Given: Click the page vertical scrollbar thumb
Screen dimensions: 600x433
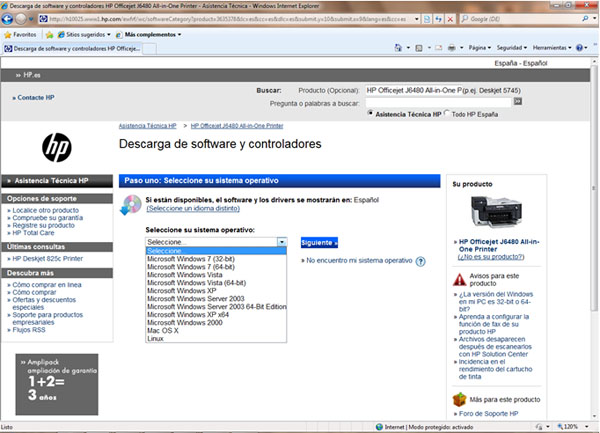Looking at the screenshot, I should pyautogui.click(x=594, y=187).
